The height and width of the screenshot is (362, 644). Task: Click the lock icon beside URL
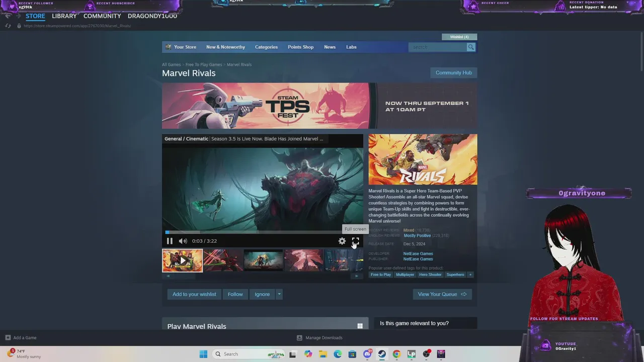[19, 26]
